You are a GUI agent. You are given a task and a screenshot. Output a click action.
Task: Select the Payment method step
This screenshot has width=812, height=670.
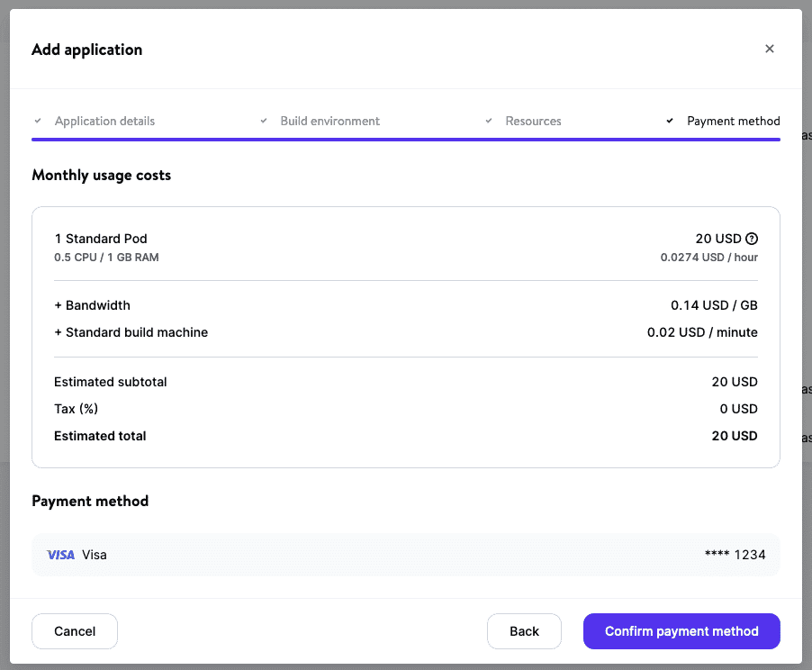click(733, 121)
